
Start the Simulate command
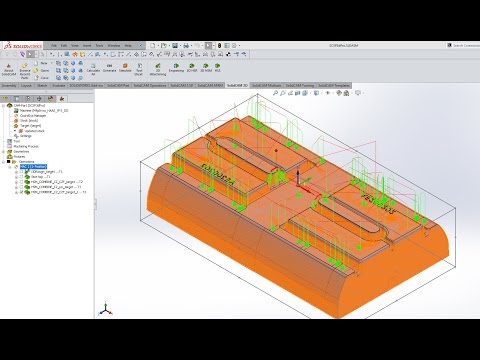[125, 68]
